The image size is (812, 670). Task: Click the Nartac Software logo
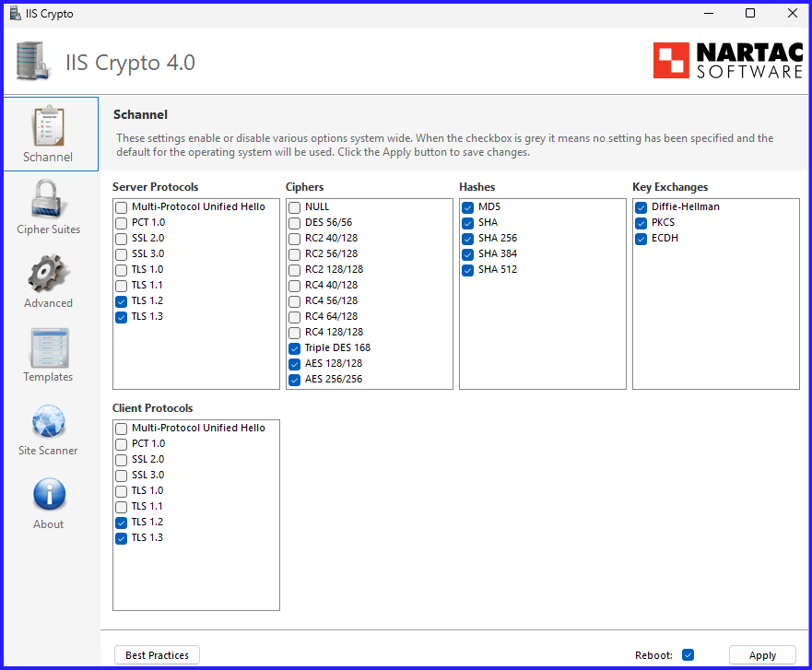(727, 61)
